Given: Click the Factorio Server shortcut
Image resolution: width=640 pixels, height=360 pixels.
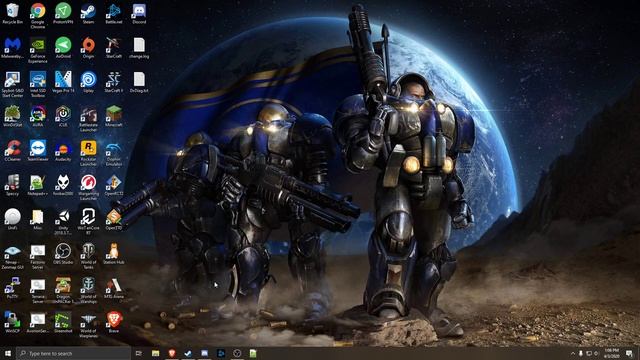Looking at the screenshot, I should coord(38,256).
